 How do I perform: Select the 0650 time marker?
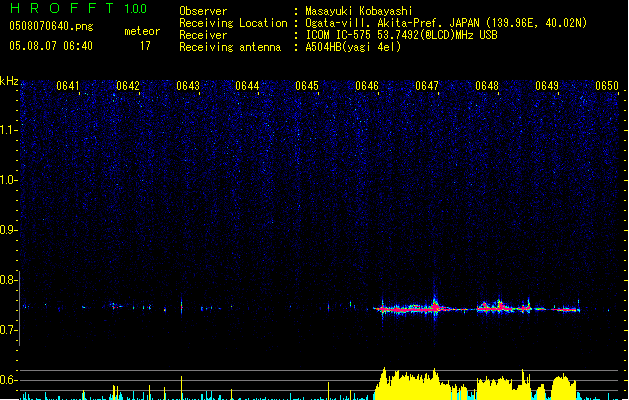pyautogui.click(x=607, y=86)
